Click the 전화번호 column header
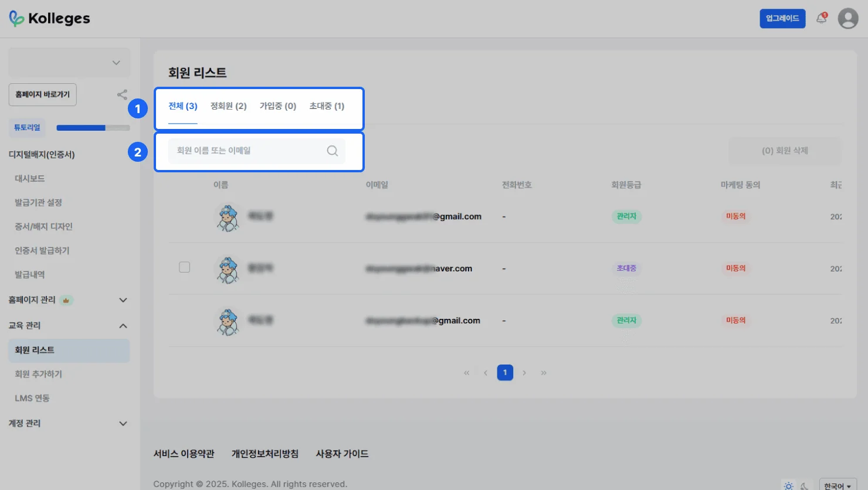Image resolution: width=868 pixels, height=490 pixels. 517,185
